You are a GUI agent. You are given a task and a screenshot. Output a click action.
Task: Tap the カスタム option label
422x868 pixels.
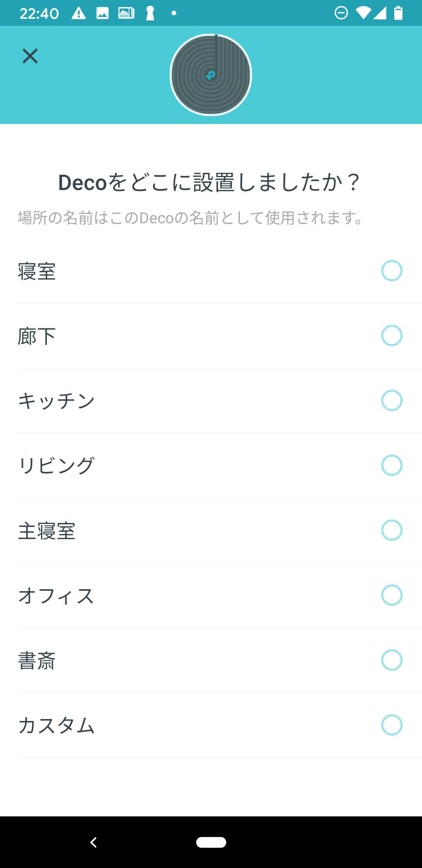(57, 726)
